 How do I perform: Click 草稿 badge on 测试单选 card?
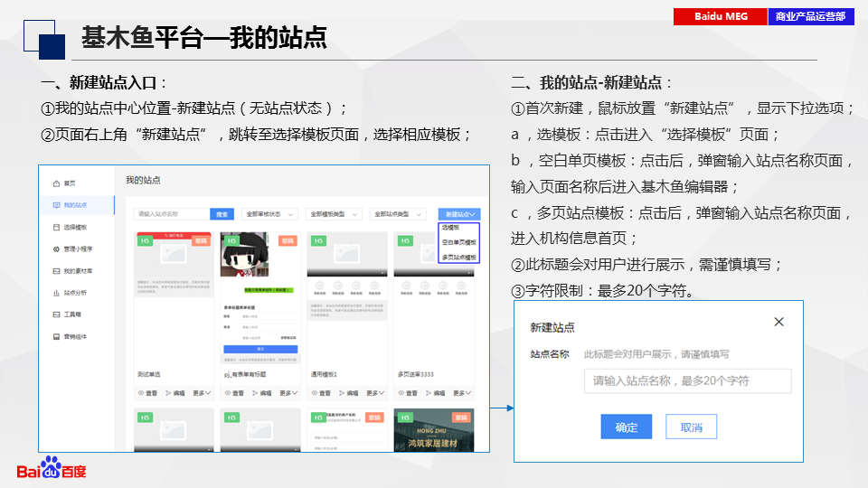click(x=201, y=240)
